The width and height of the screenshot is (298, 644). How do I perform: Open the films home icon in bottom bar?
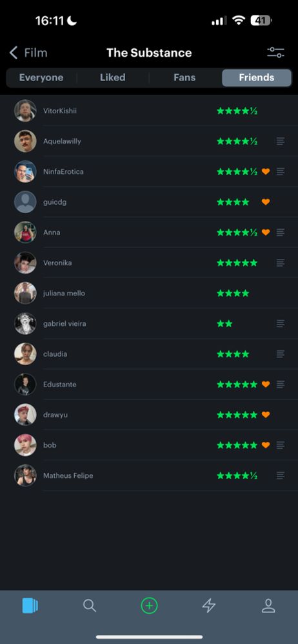pyautogui.click(x=30, y=605)
